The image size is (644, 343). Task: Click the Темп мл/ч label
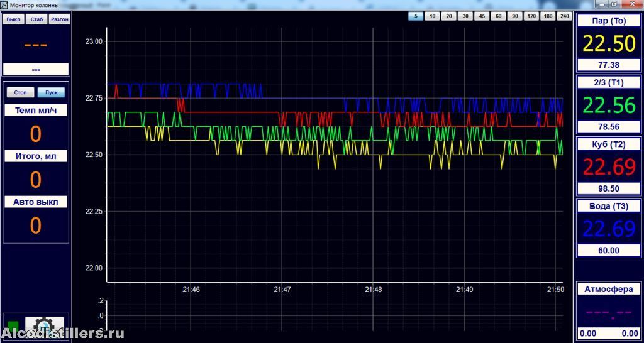click(x=36, y=111)
